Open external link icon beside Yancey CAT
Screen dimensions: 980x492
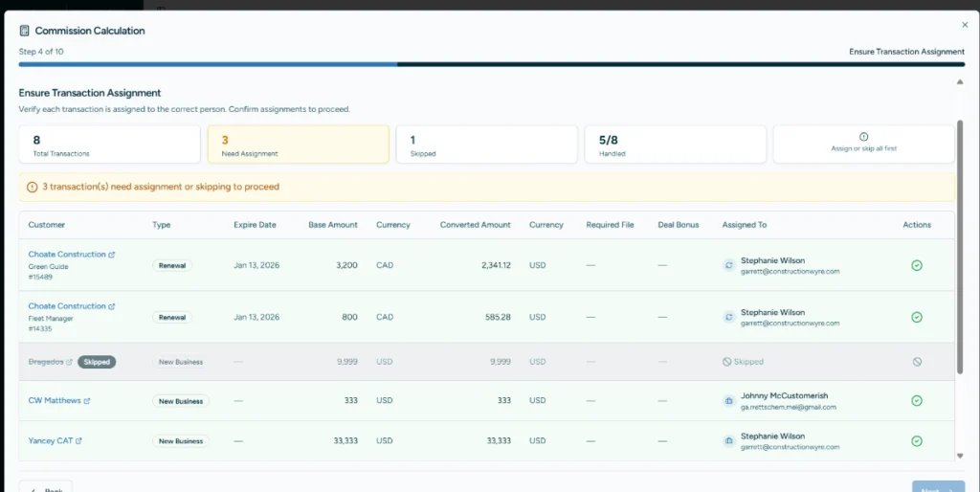click(78, 441)
